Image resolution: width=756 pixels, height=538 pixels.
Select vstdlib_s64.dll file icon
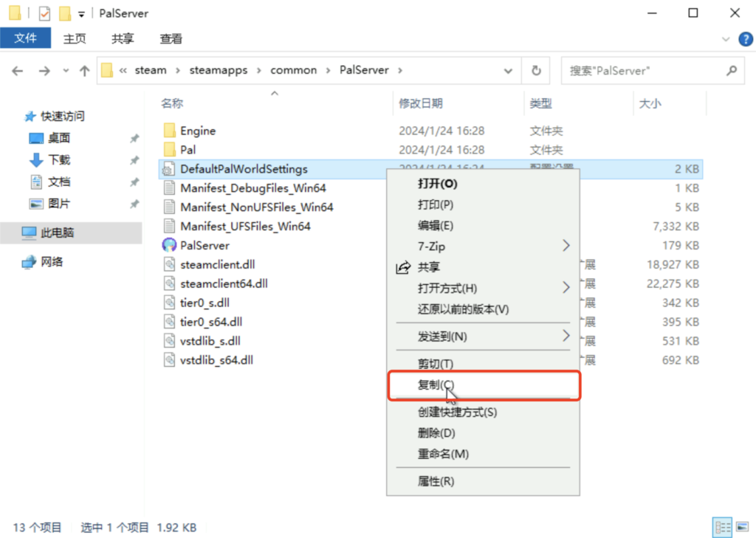(169, 360)
